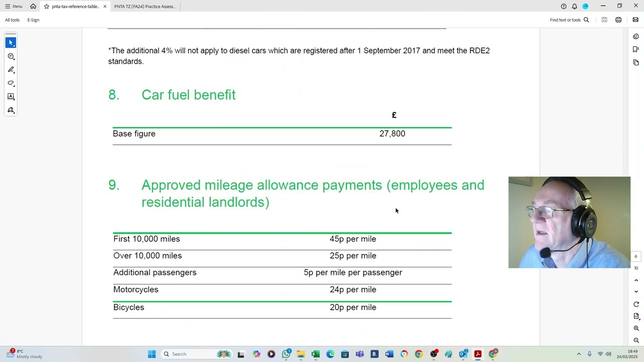The image size is (644, 362).
Task: Open Wi-Fi network settings in tray
Action: (600, 354)
